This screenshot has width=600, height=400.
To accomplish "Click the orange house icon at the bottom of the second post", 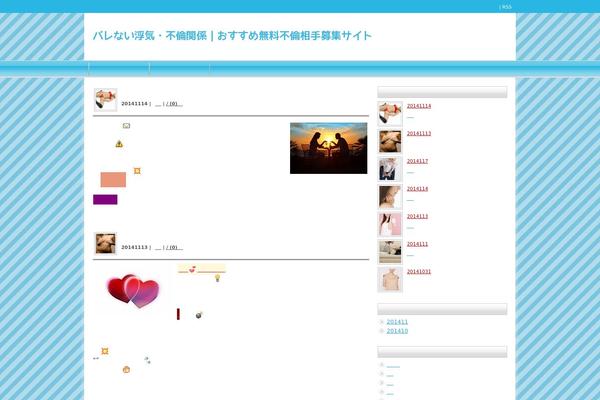I will click(x=126, y=369).
